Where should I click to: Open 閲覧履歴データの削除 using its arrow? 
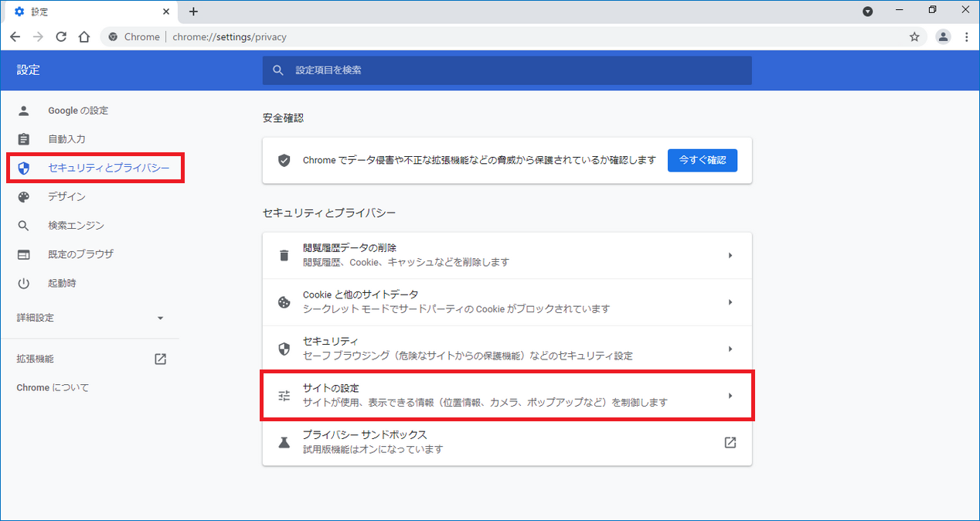(x=730, y=255)
